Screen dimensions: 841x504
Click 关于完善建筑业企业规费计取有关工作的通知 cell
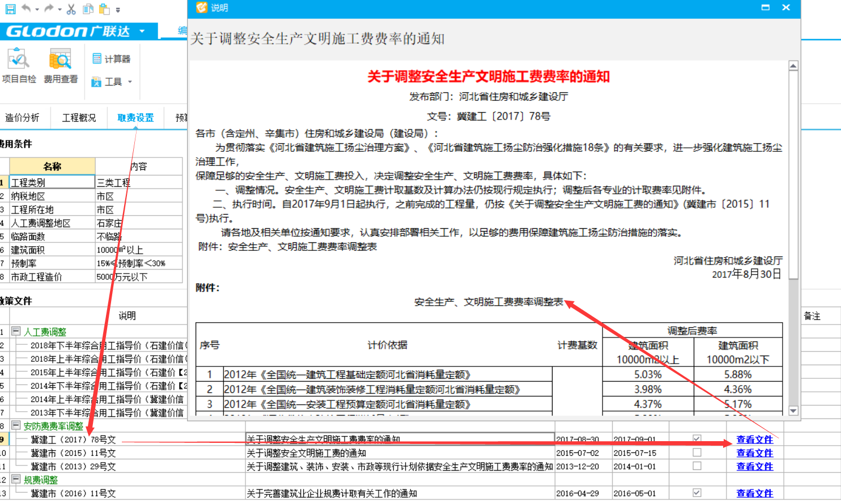[400, 493]
